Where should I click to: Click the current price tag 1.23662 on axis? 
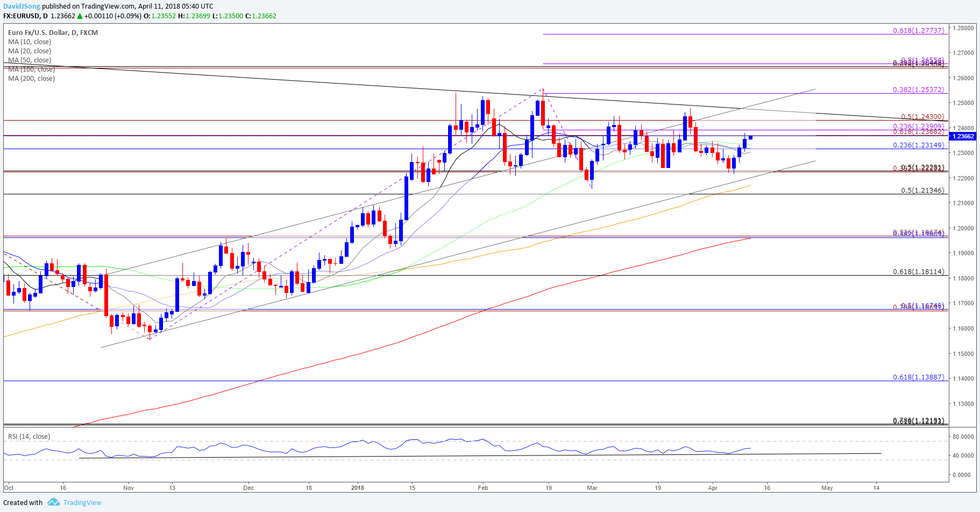coord(963,136)
